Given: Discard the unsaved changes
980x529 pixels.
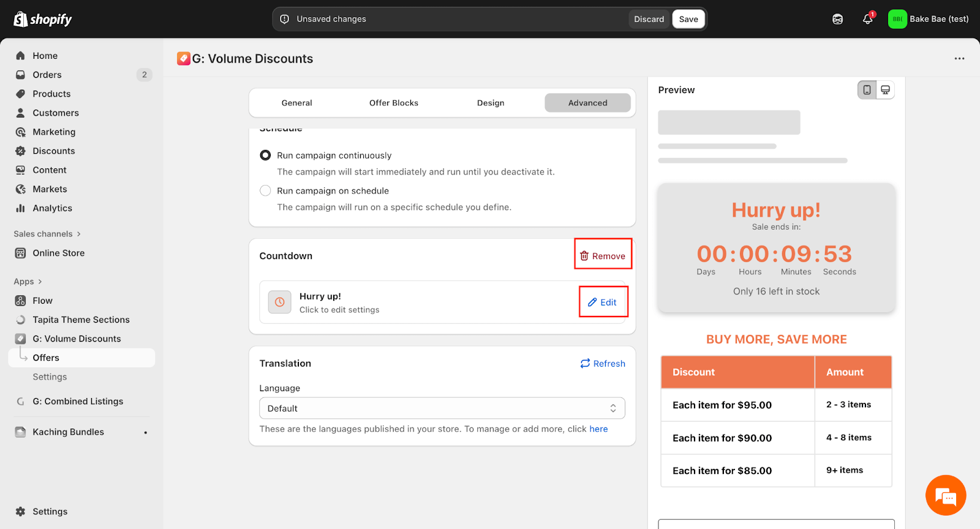Looking at the screenshot, I should 649,19.
